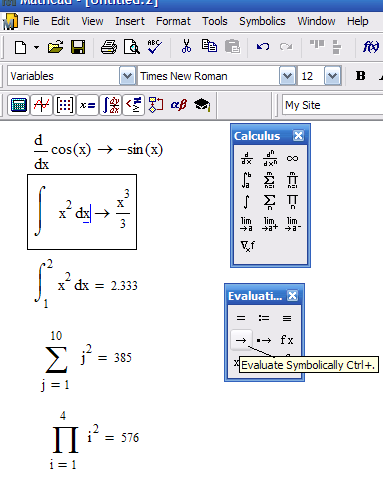Align regions across icon
383x486 pixels.
[317, 45]
